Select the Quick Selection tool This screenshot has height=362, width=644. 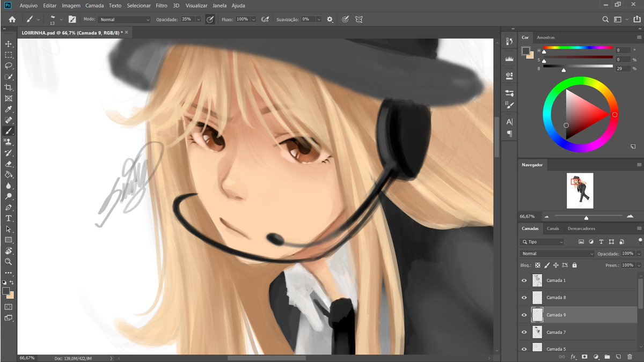point(9,77)
